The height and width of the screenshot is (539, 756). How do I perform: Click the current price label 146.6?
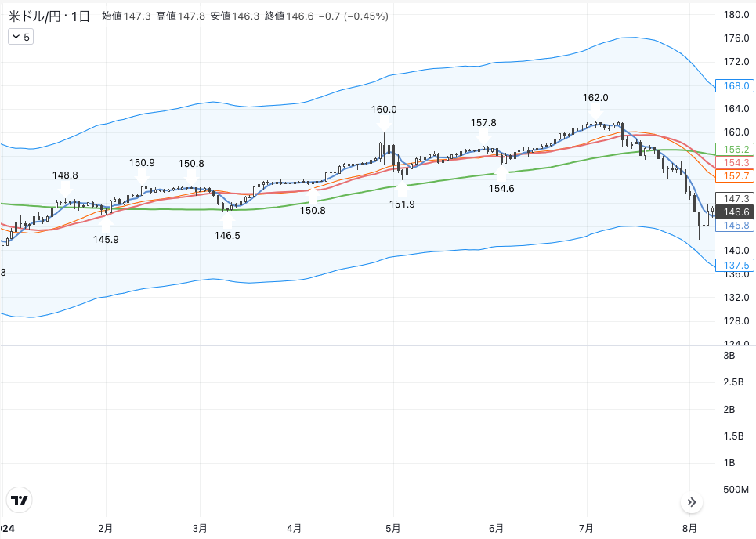pos(736,212)
